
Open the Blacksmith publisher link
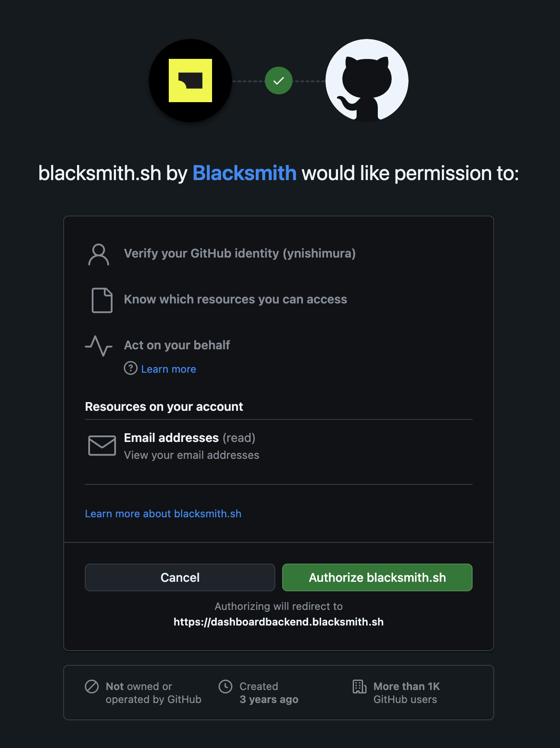tap(245, 173)
